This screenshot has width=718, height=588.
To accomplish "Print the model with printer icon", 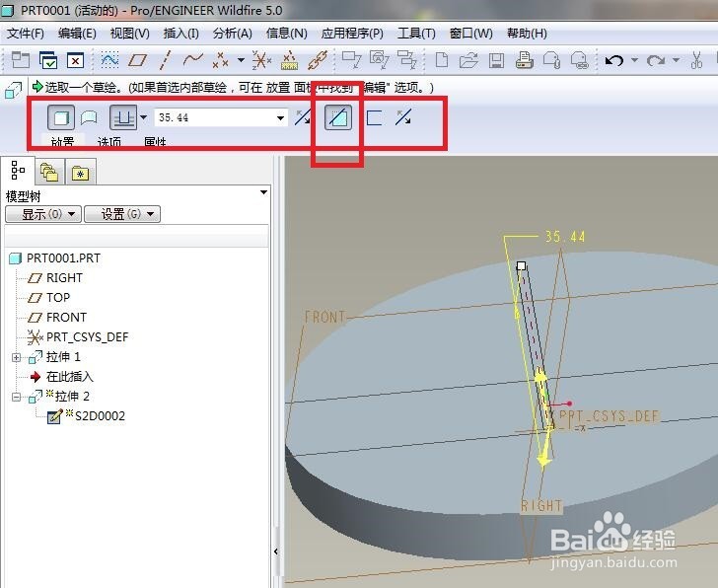I will 525,60.
